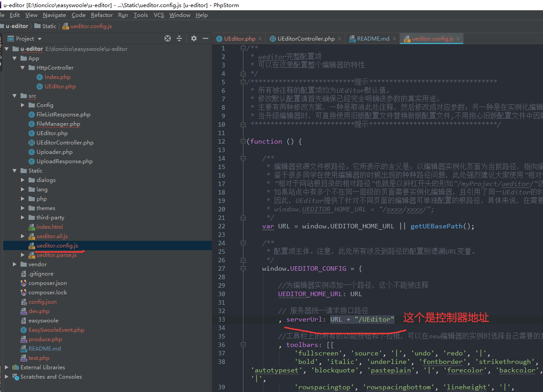Collapse the UEDITOR_CONFIG block at line 27
This screenshot has height=392, width=543.
click(243, 268)
